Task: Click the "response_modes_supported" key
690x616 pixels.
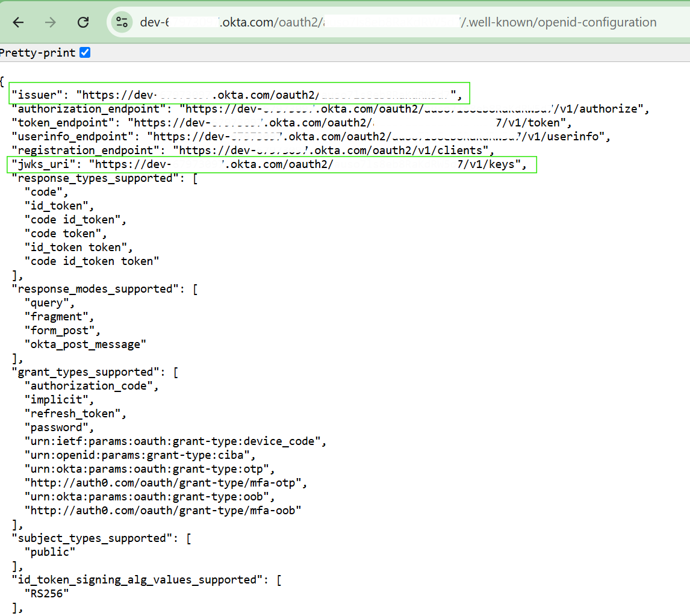Action: tap(96, 289)
